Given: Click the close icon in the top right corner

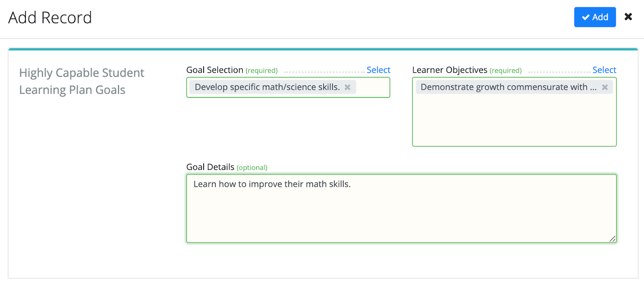Looking at the screenshot, I should coord(628,17).
